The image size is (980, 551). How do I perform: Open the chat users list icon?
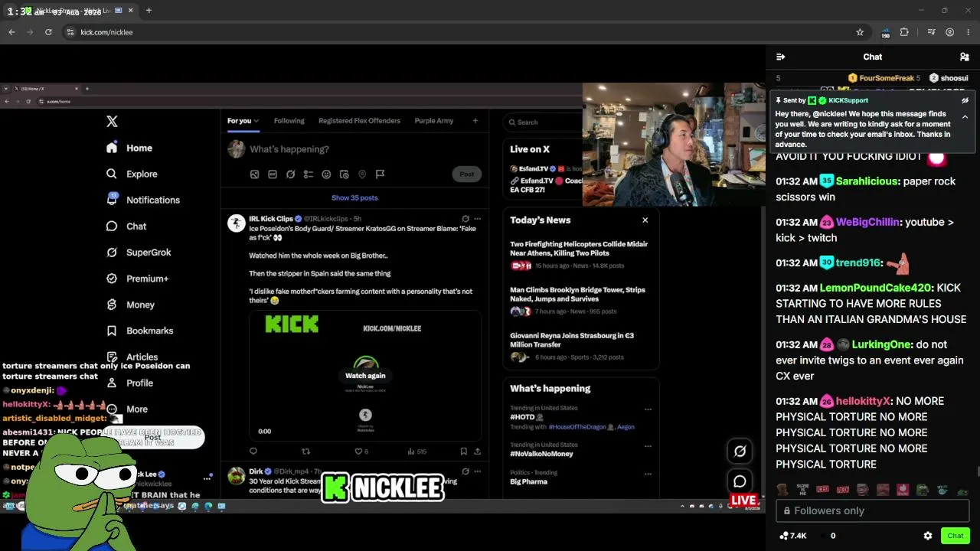coord(965,57)
